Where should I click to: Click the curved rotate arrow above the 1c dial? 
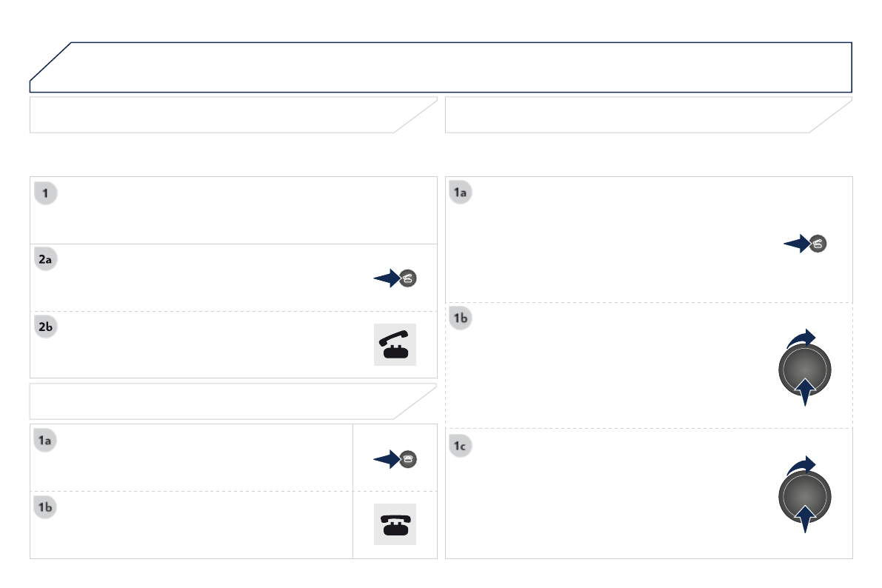pyautogui.click(x=801, y=464)
